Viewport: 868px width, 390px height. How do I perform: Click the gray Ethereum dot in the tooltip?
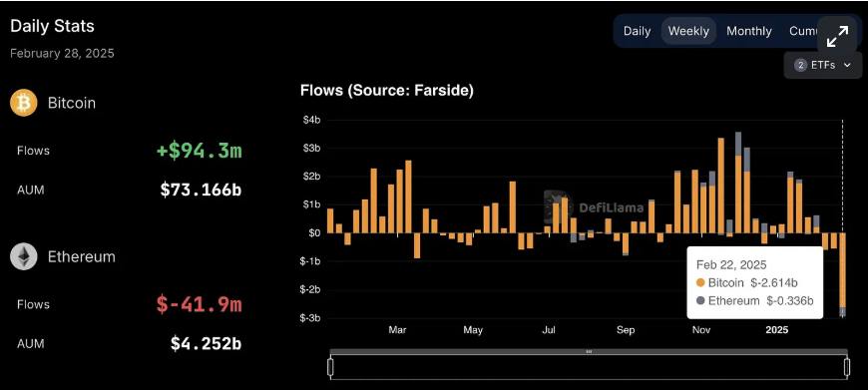tap(700, 300)
